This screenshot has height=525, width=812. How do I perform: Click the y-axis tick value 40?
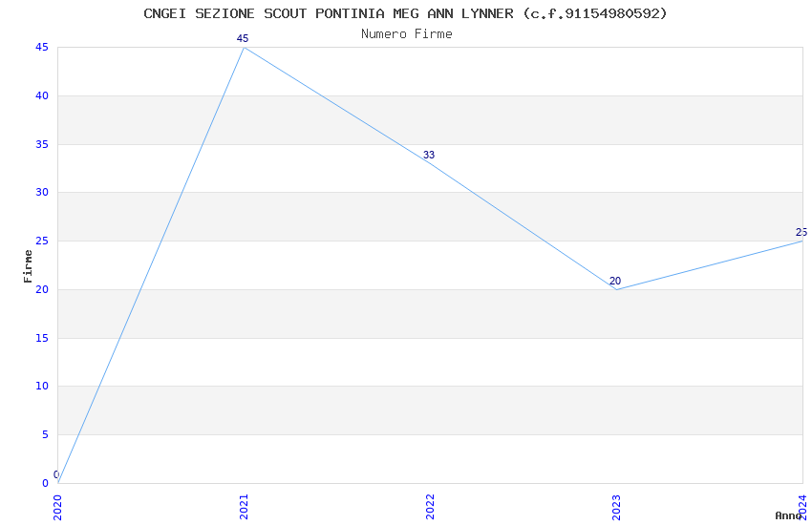coord(42,95)
